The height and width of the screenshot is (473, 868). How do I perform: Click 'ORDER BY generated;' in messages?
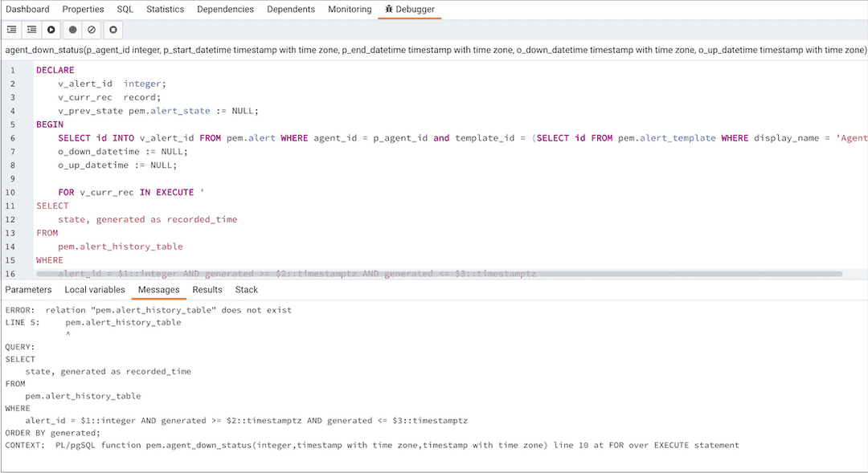52,433
